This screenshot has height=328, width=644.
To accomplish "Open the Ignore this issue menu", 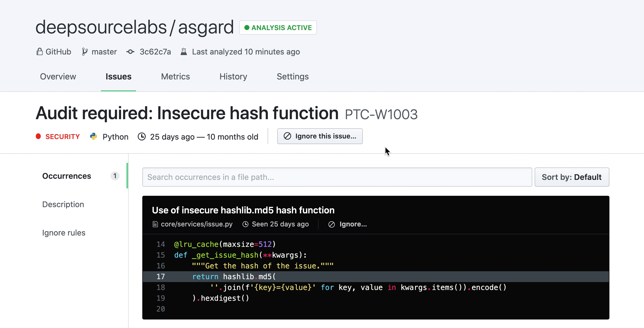I will (320, 136).
